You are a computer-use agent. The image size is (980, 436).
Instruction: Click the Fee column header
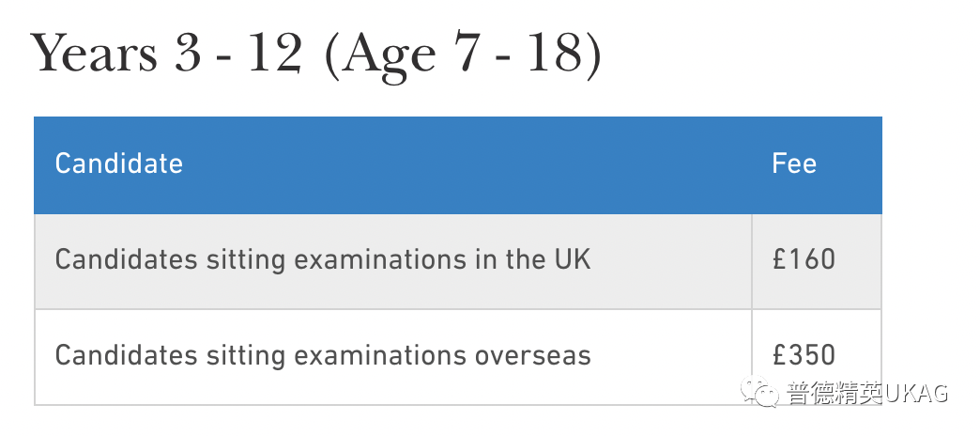coord(794,163)
